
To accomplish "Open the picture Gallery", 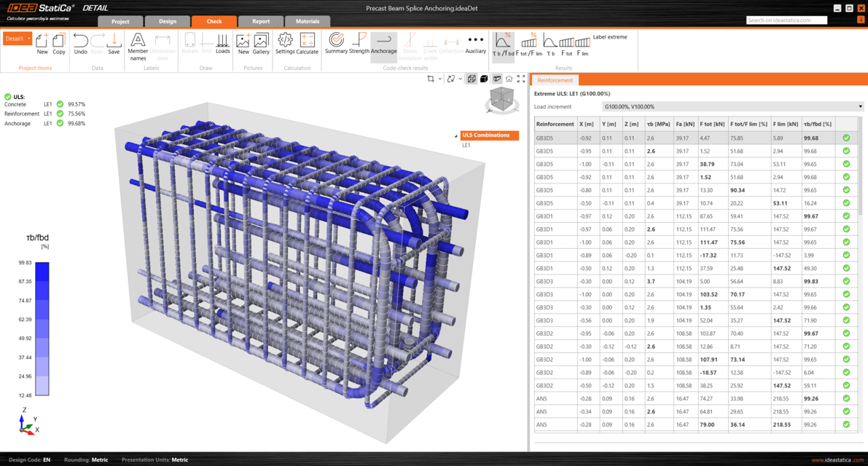I will [261, 43].
